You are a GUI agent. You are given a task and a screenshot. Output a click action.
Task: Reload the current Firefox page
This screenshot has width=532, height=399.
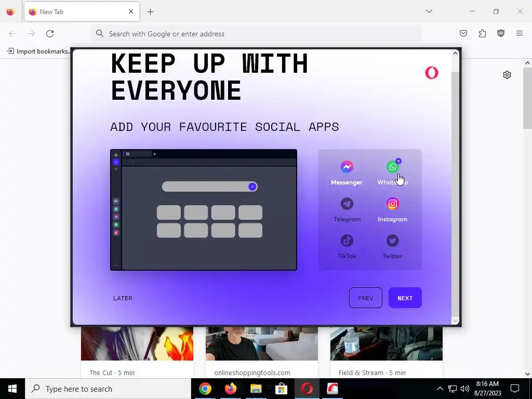click(50, 34)
